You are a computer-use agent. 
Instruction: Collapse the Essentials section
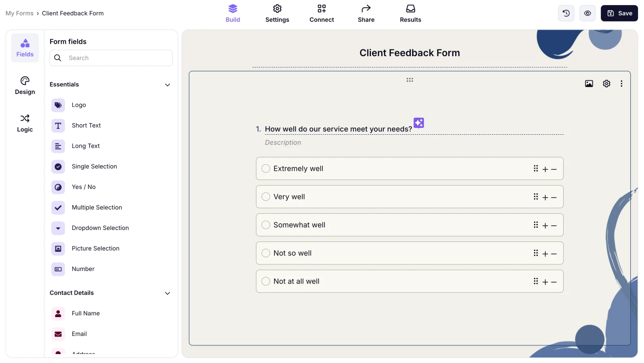tap(167, 85)
